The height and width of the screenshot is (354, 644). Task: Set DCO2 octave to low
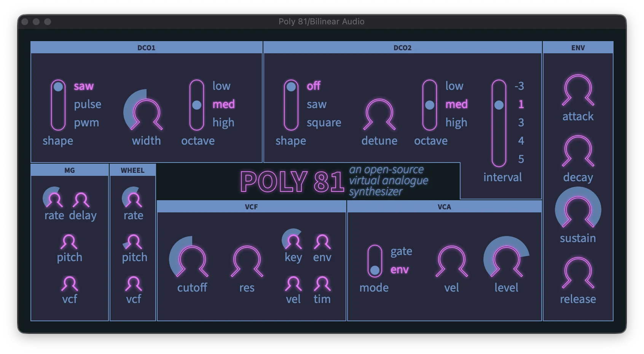454,86
